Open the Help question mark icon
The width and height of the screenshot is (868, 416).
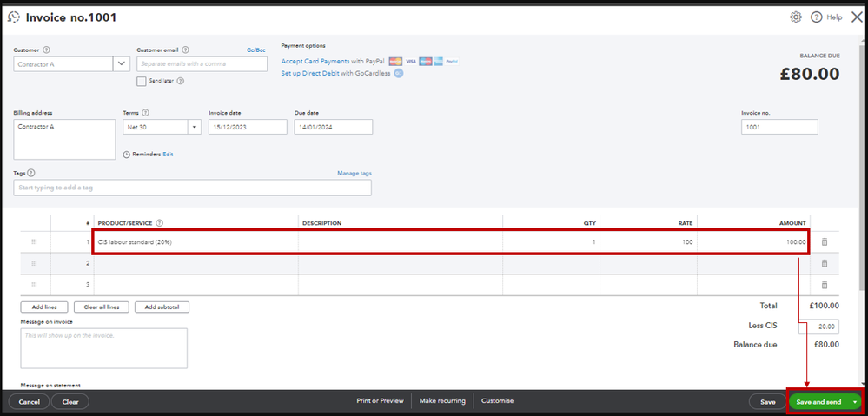click(x=817, y=17)
